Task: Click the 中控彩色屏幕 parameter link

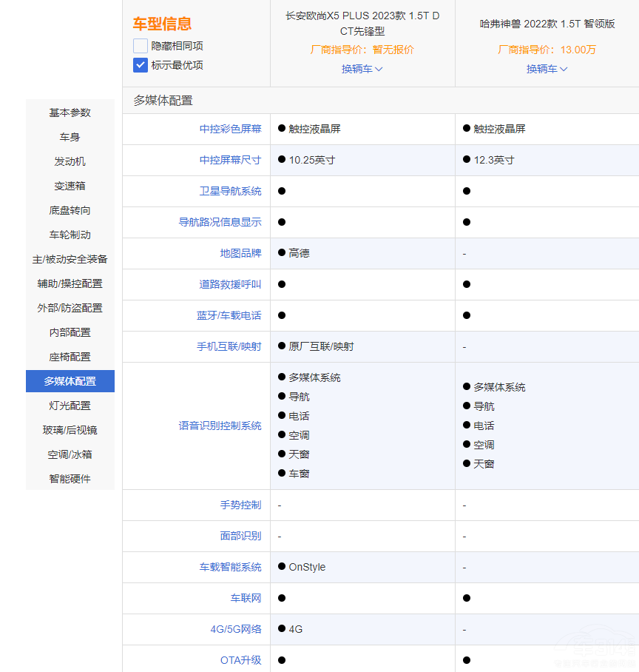Action: click(x=230, y=129)
